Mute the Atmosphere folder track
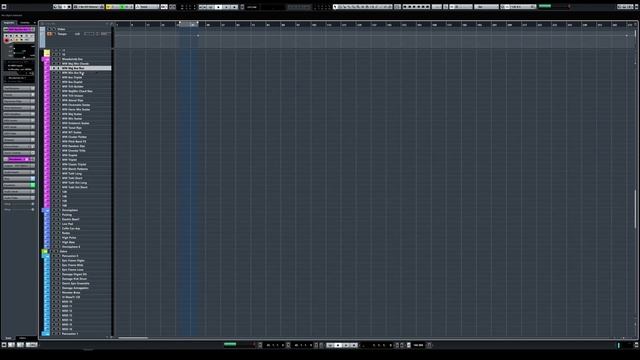 coord(53,210)
